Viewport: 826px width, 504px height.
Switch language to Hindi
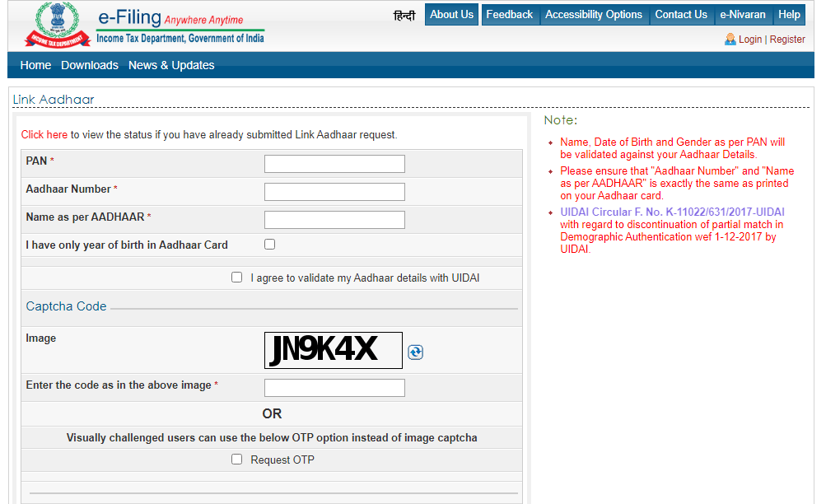coord(404,15)
